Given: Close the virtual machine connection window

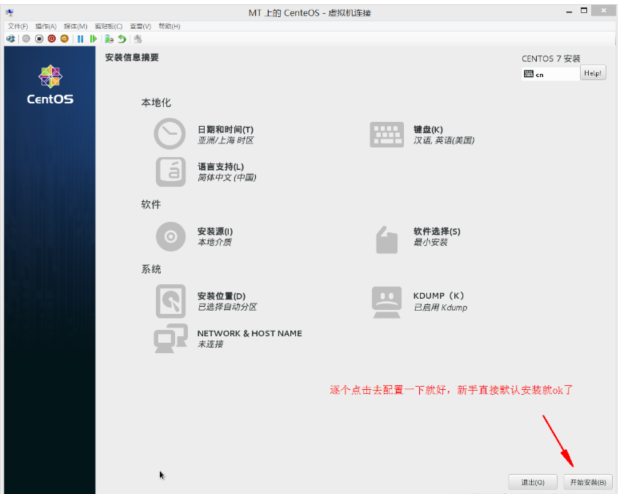Looking at the screenshot, I should [603, 11].
